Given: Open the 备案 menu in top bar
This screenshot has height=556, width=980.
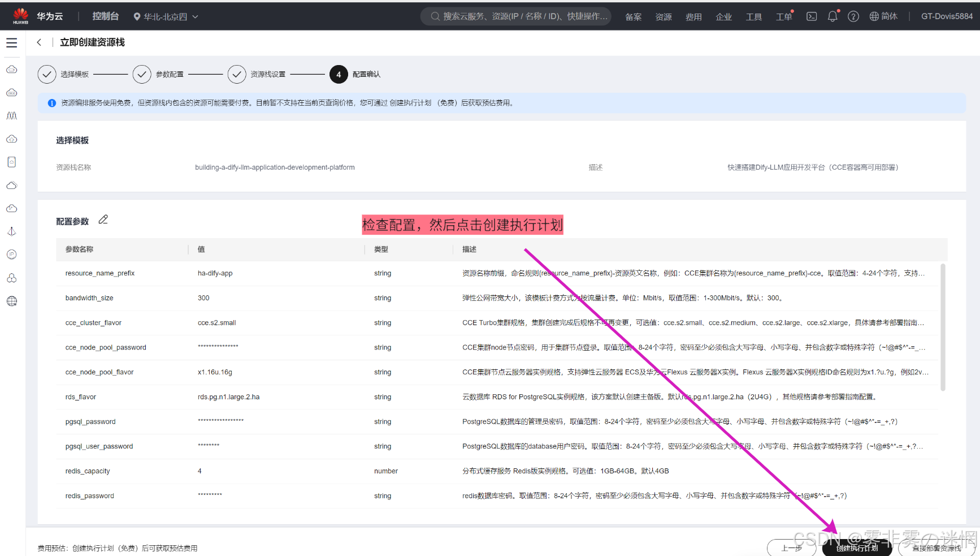Looking at the screenshot, I should click(633, 17).
